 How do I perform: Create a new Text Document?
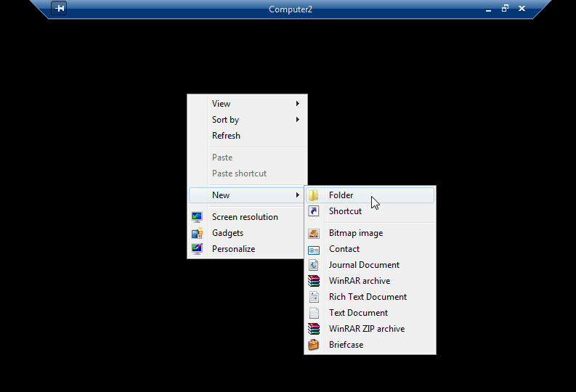pos(370,313)
